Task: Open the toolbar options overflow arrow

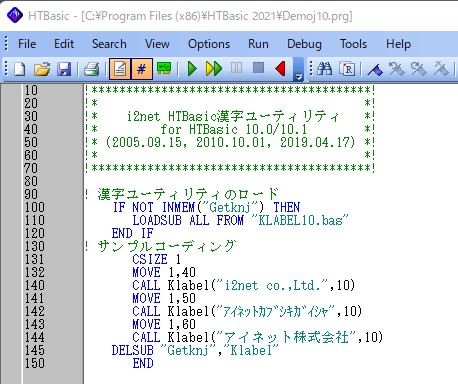Action: click(298, 70)
